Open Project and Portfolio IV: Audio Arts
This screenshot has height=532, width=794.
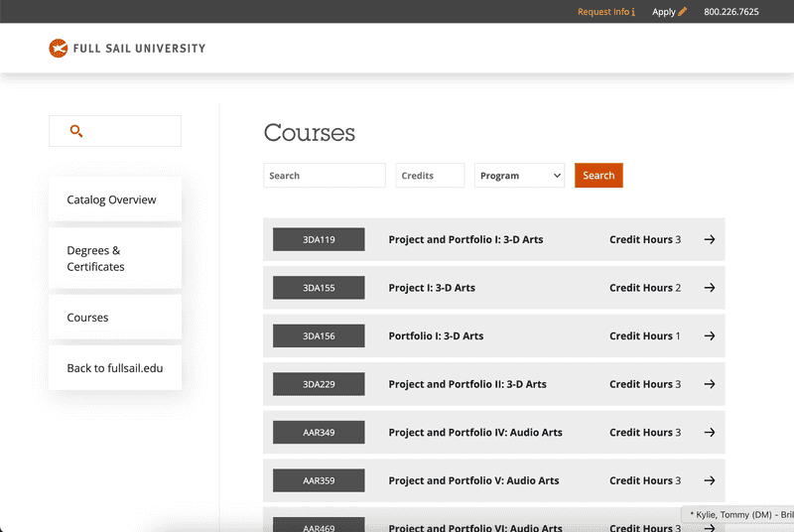coord(475,433)
